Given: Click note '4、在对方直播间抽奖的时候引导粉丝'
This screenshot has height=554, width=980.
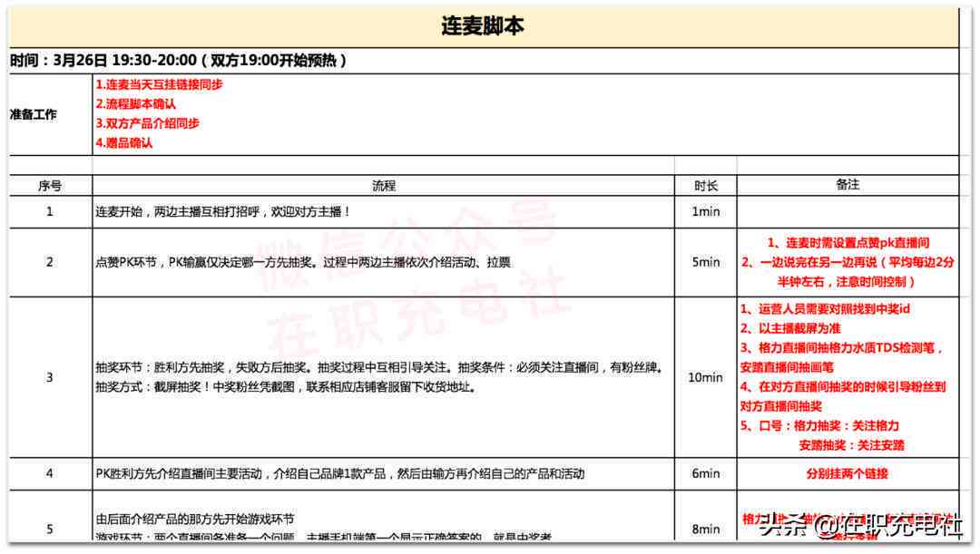Looking at the screenshot, I should click(843, 386).
